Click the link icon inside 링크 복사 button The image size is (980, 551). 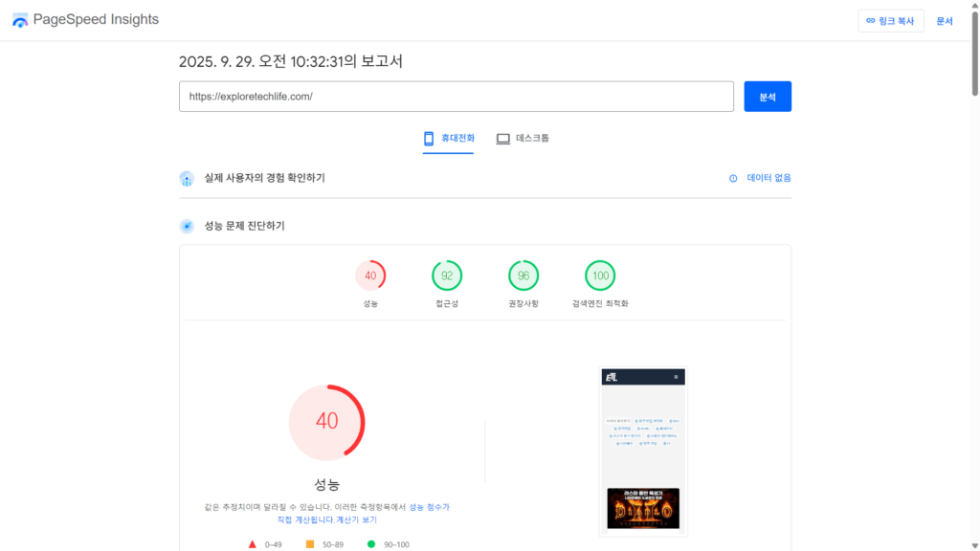click(870, 21)
